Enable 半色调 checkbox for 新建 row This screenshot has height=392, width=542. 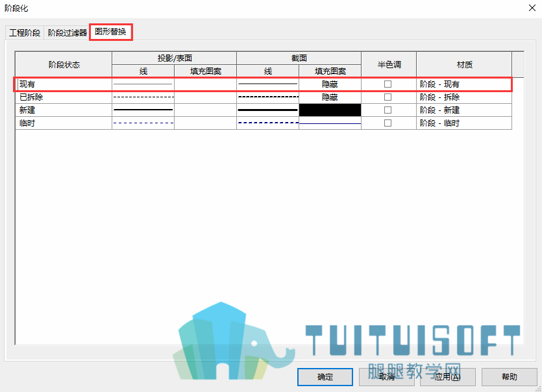coord(388,110)
